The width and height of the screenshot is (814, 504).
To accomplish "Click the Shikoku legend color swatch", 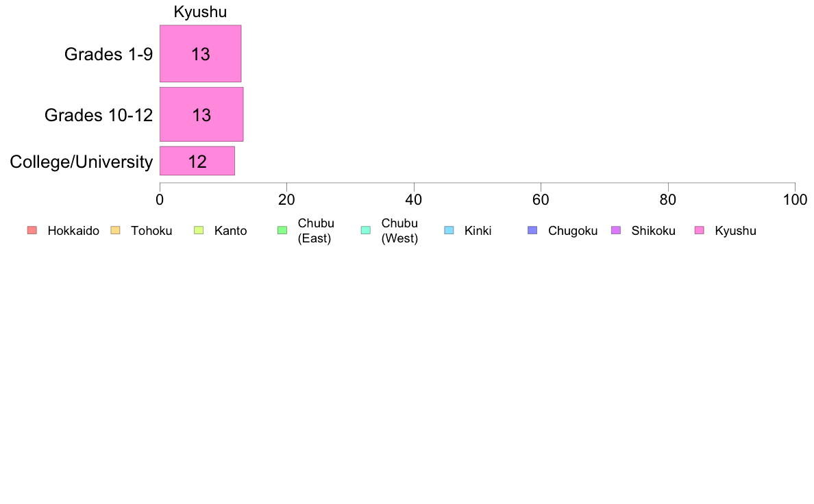I will point(616,230).
